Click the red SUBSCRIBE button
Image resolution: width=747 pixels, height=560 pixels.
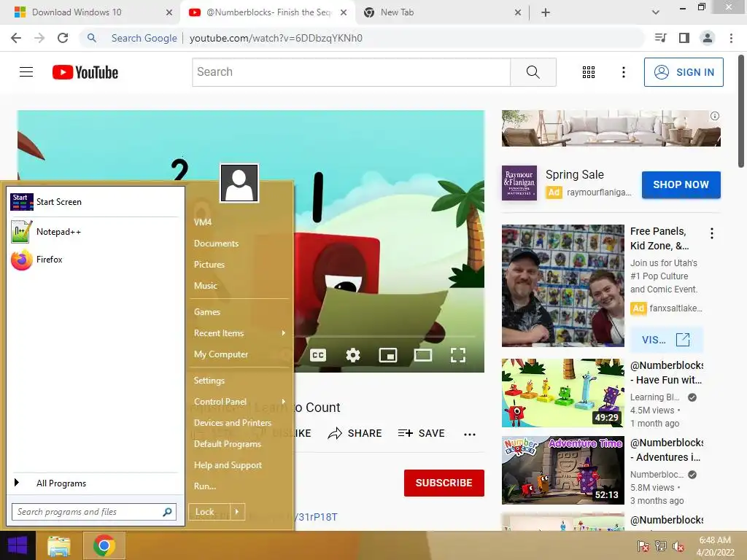click(444, 483)
